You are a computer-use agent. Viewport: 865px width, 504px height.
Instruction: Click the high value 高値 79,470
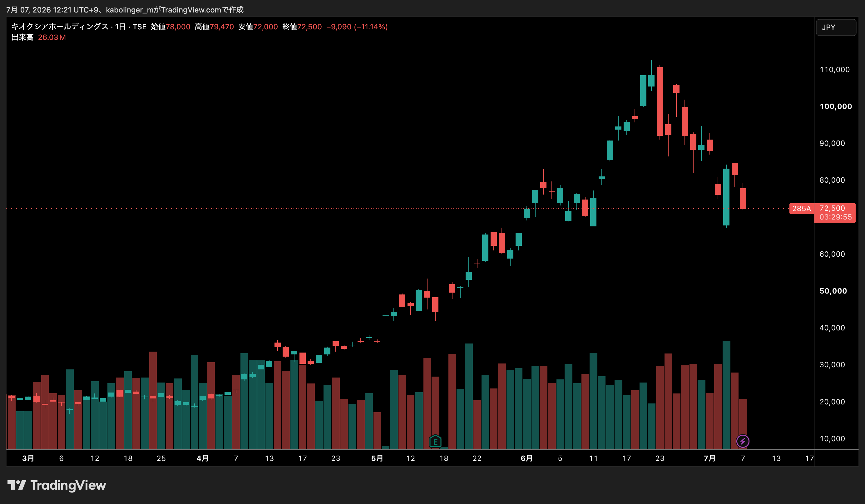pyautogui.click(x=214, y=27)
